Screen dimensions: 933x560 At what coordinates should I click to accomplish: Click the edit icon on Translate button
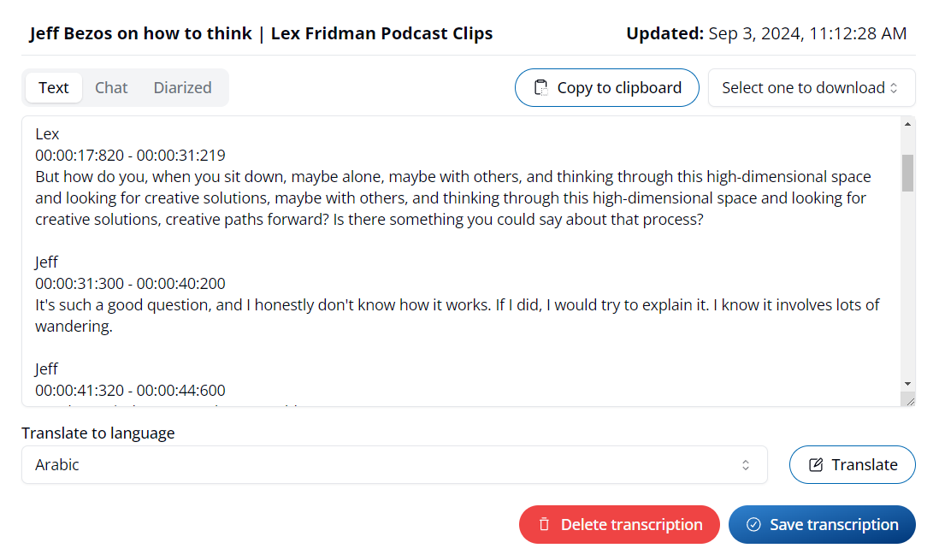click(816, 464)
